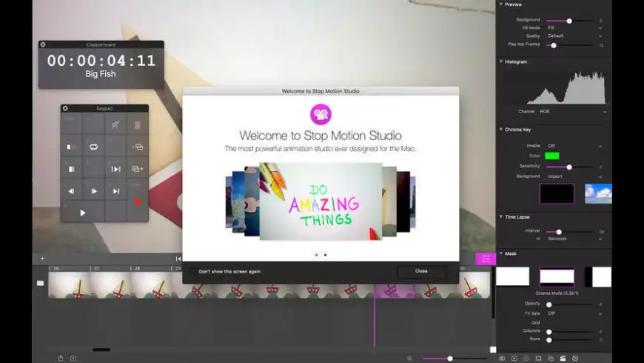This screenshot has height=363, width=644.
Task: Collapse the Mask section
Action: (501, 253)
